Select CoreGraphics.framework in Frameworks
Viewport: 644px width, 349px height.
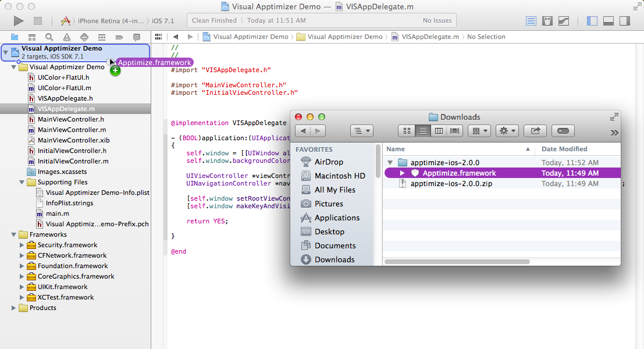tap(75, 276)
